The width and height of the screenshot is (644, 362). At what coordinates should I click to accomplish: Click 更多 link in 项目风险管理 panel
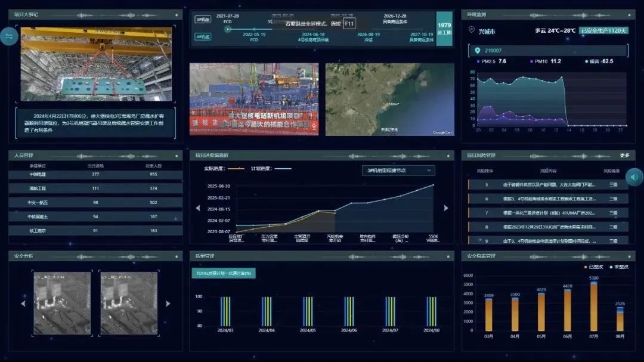coord(624,156)
